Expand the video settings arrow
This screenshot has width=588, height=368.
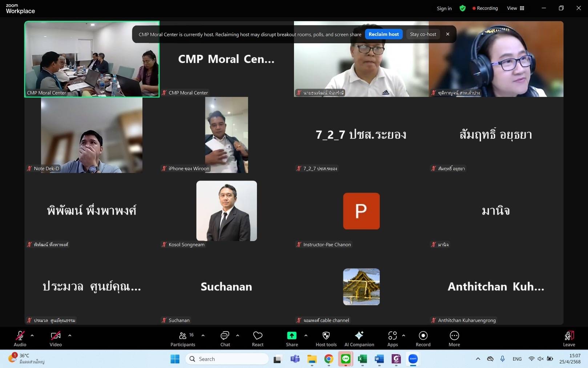(70, 336)
